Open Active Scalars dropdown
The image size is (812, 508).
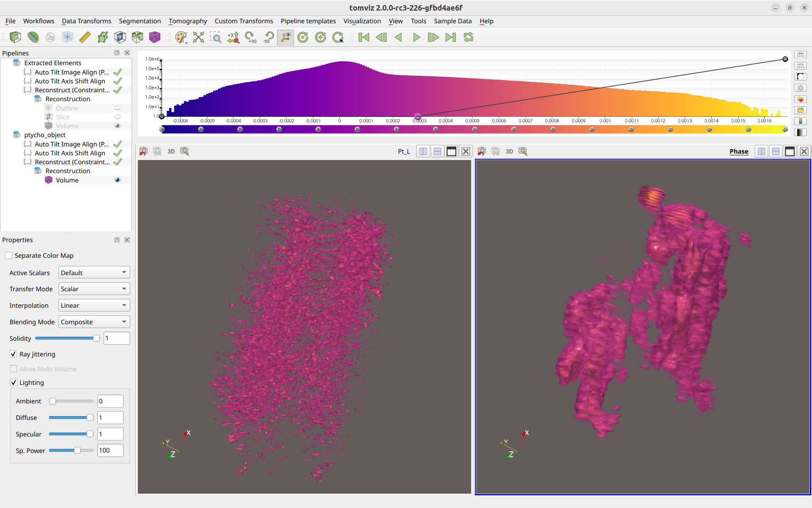pos(94,273)
